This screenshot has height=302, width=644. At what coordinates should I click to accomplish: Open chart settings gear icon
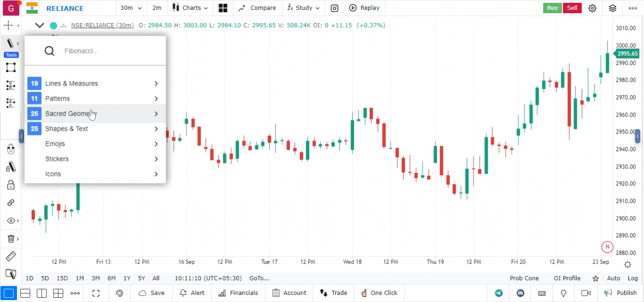coord(593,8)
